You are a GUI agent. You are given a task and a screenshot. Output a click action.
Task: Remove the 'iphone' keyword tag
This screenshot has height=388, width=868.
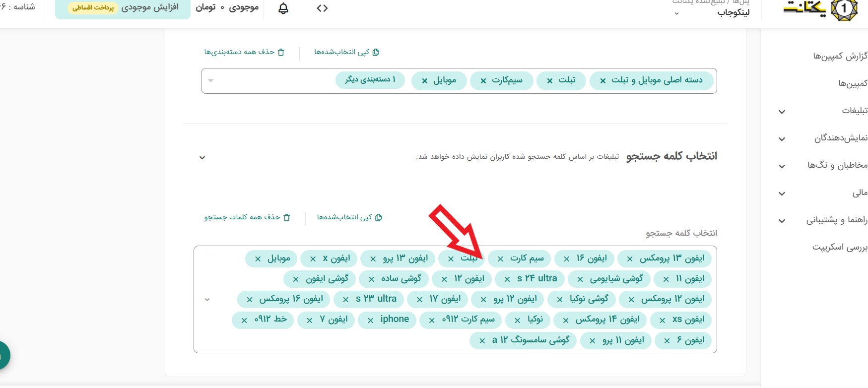click(370, 321)
